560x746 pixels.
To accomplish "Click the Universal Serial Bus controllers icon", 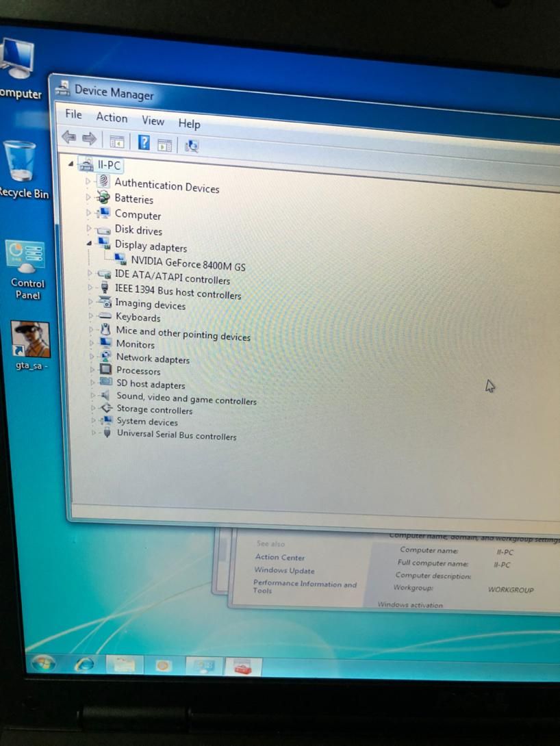I will click(107, 432).
